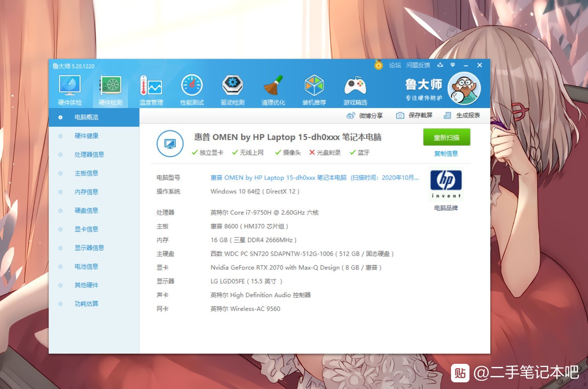Click "LG LGD05FE ( 15.5 英寸 )"
Viewport: 588px width, 389px height.
pyautogui.click(x=247, y=281)
